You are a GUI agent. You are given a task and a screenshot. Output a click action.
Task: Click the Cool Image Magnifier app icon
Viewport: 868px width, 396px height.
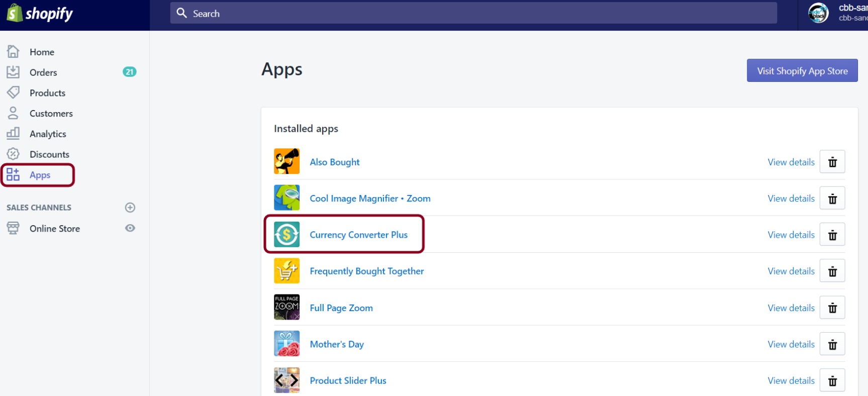click(x=286, y=197)
